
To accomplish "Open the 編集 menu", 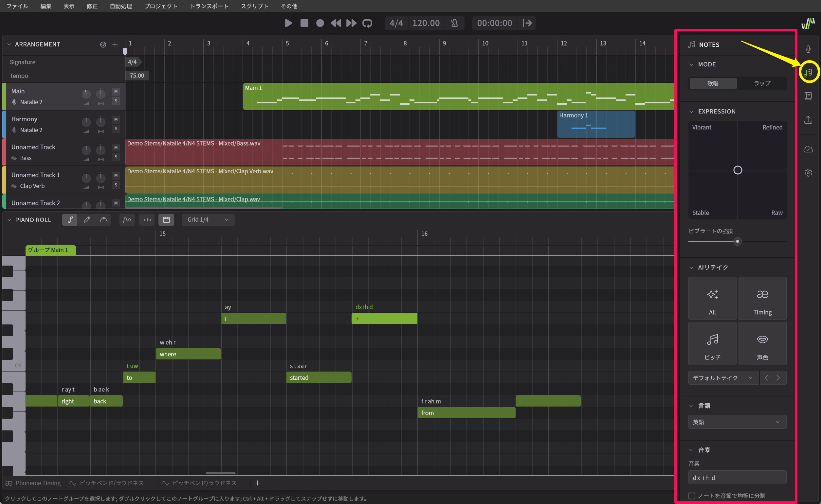I will (x=46, y=6).
